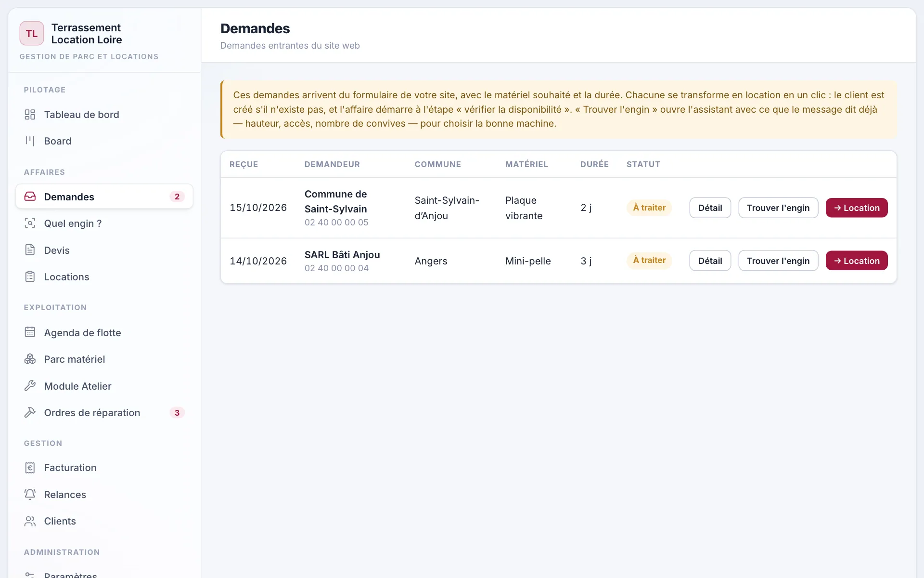Screen dimensions: 924x578
Task: Click the Relances bell icon
Action: pos(30,495)
